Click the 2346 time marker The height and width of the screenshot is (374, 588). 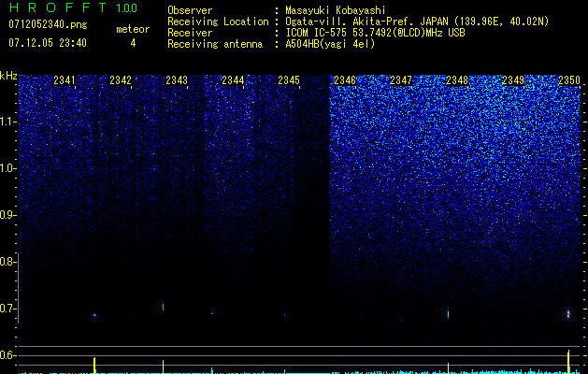click(345, 79)
